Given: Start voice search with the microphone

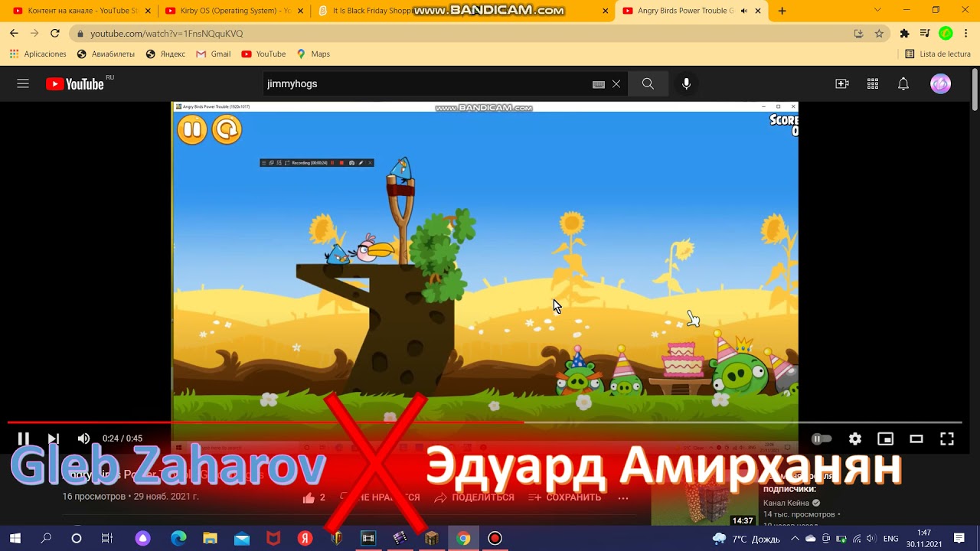Looking at the screenshot, I should [x=687, y=84].
